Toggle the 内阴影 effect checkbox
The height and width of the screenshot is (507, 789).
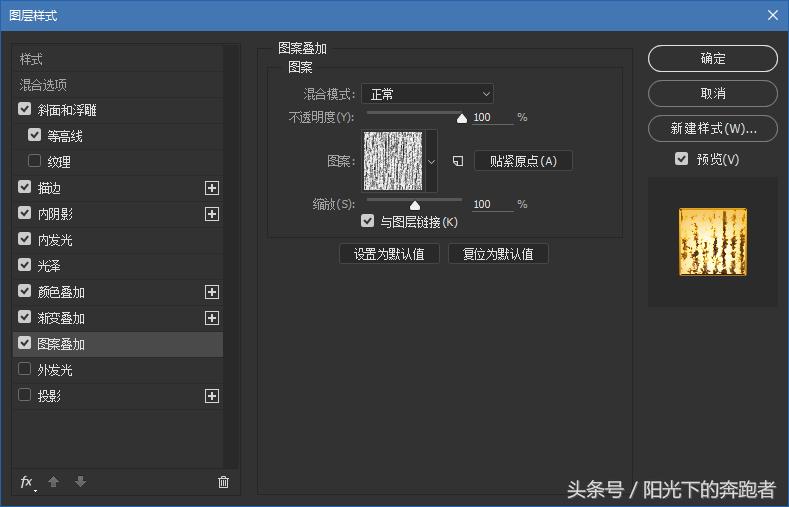pos(25,213)
